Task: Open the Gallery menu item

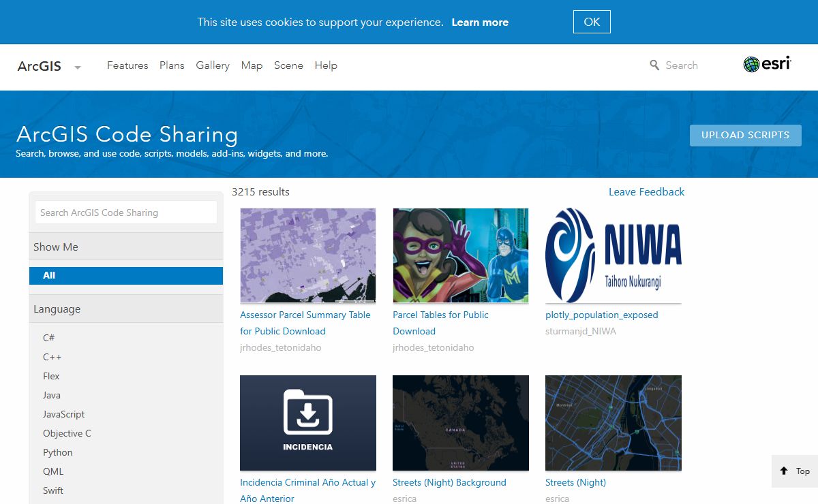Action: point(213,65)
